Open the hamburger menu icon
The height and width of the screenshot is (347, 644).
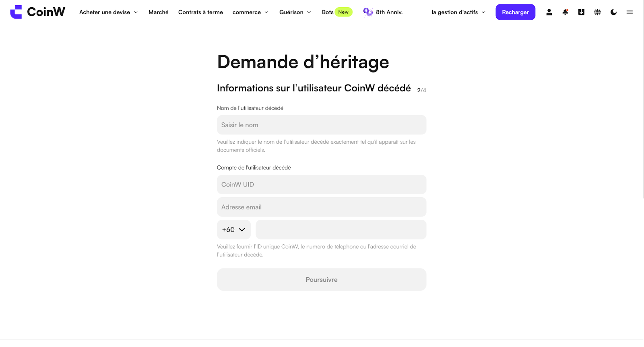[630, 12]
